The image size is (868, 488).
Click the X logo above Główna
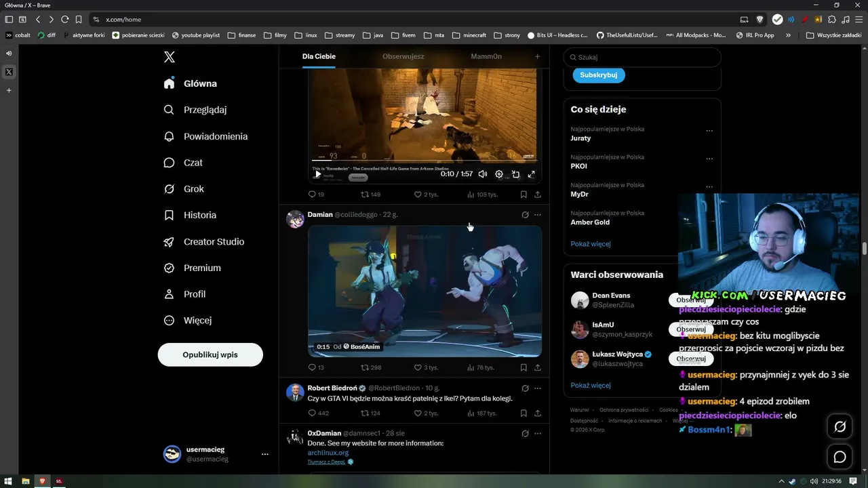(170, 57)
